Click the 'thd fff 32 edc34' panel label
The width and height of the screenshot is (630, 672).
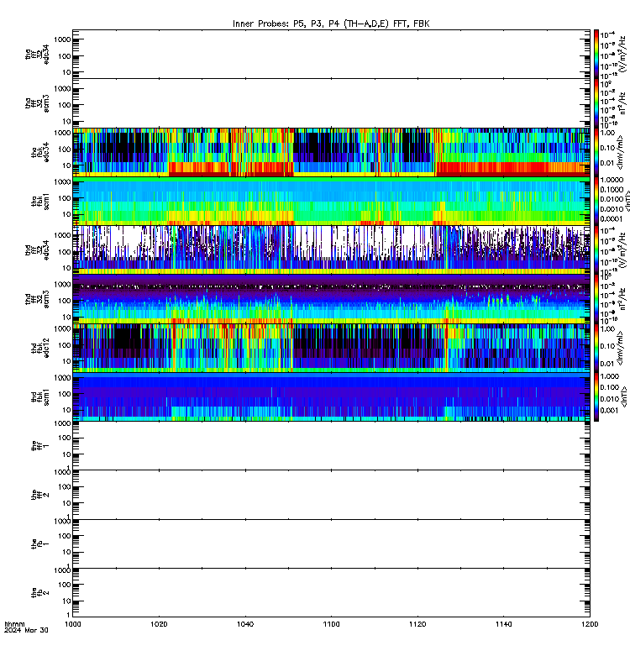pyautogui.click(x=37, y=250)
